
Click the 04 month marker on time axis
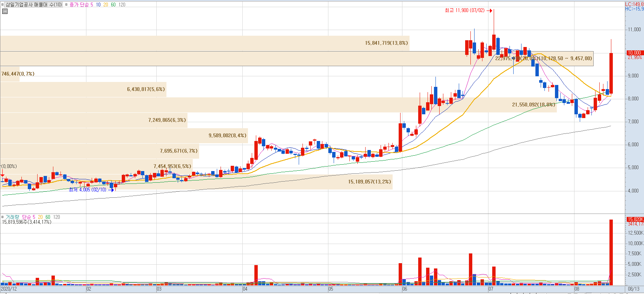tap(245, 289)
